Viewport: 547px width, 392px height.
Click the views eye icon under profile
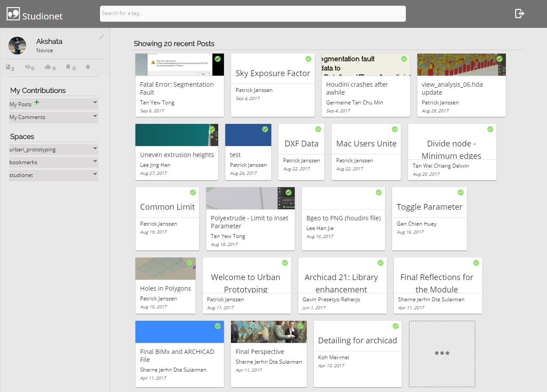pos(28,67)
